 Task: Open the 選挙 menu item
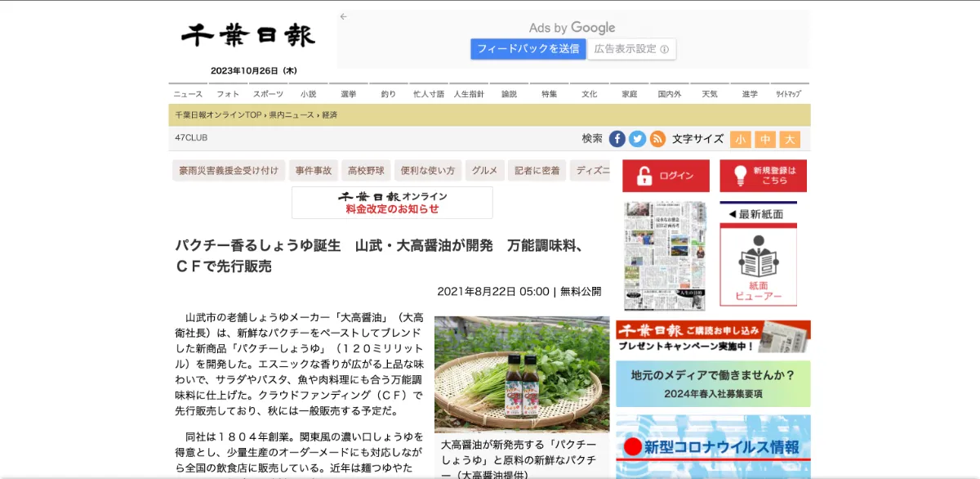point(349,94)
